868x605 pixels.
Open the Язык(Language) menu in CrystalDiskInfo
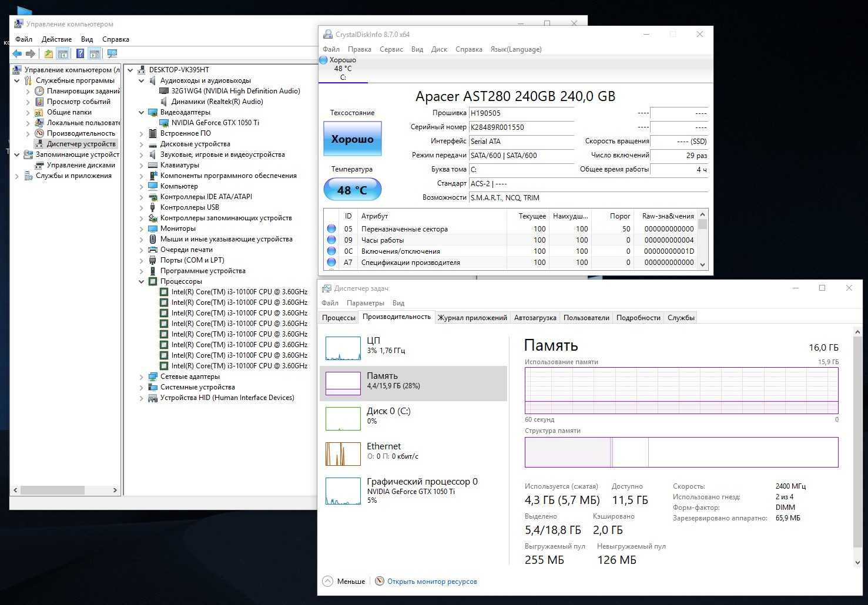[516, 49]
